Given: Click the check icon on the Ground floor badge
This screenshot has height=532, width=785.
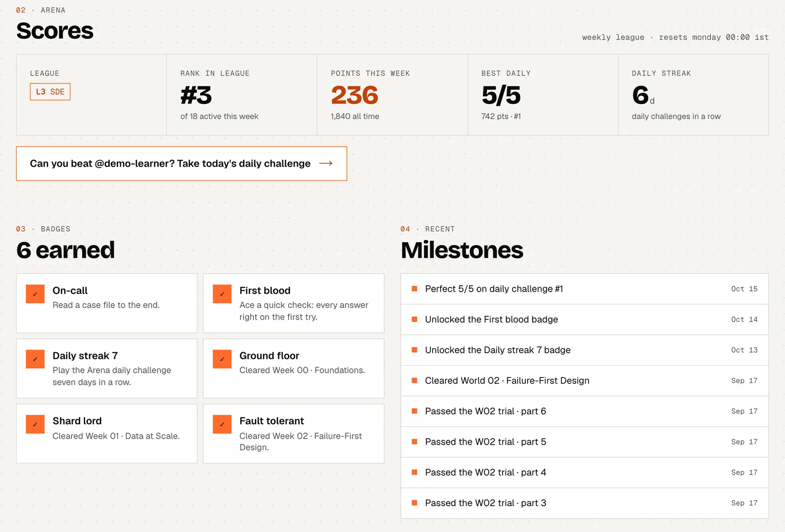Looking at the screenshot, I should pyautogui.click(x=222, y=359).
